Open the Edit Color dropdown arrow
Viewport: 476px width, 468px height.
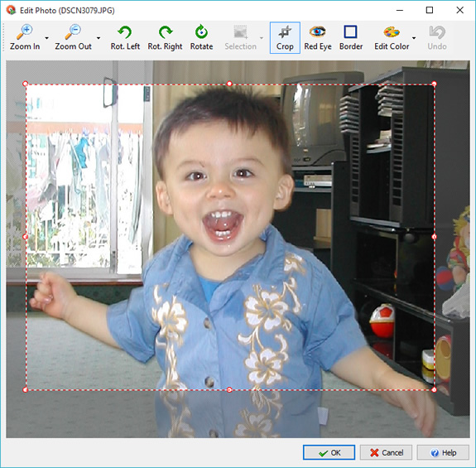point(414,38)
